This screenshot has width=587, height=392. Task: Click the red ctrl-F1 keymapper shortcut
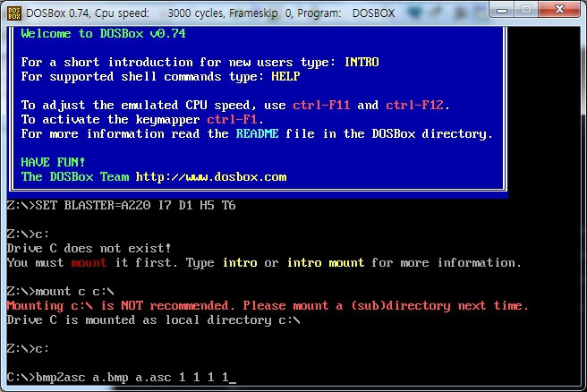(x=232, y=119)
